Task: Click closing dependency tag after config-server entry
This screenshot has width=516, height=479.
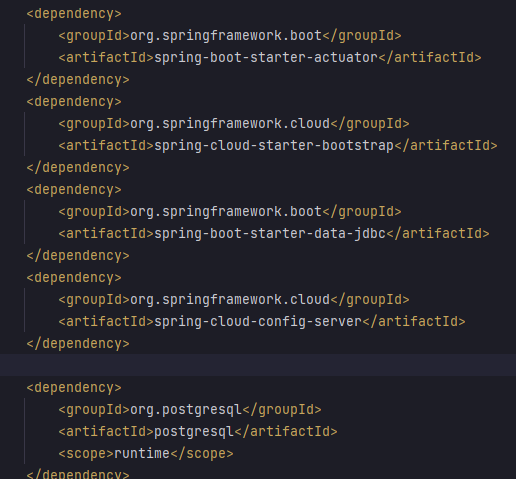Action: [x=78, y=344]
